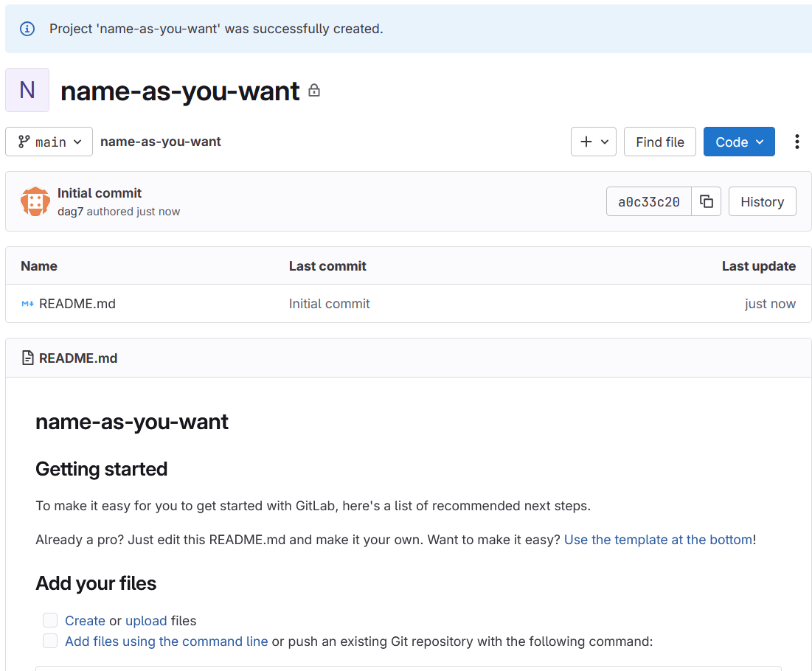
Task: Copy the commit SHA with copy icon
Action: pyautogui.click(x=707, y=201)
